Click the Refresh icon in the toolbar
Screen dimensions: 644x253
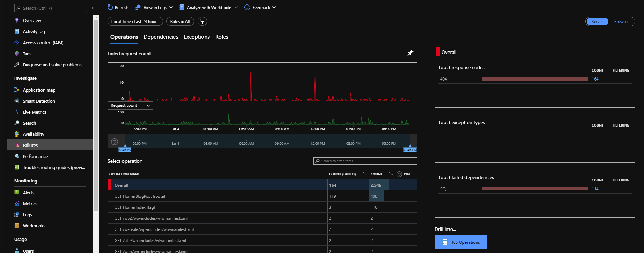[110, 7]
